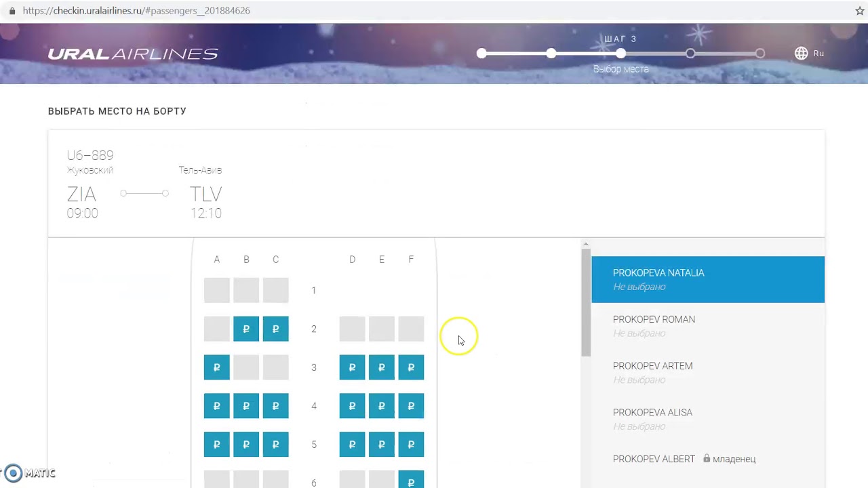Click departure airport code ZIA
This screenshot has height=488, width=868.
coord(81,195)
